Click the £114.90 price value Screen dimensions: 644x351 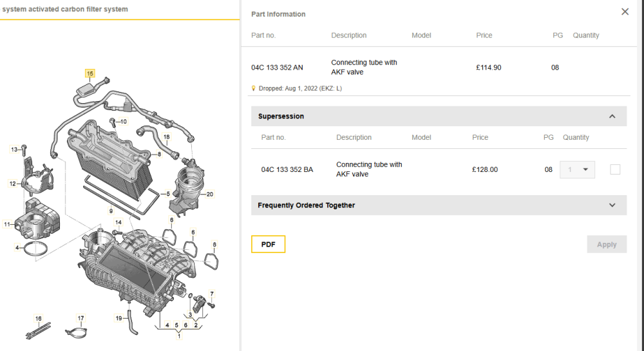pyautogui.click(x=488, y=68)
